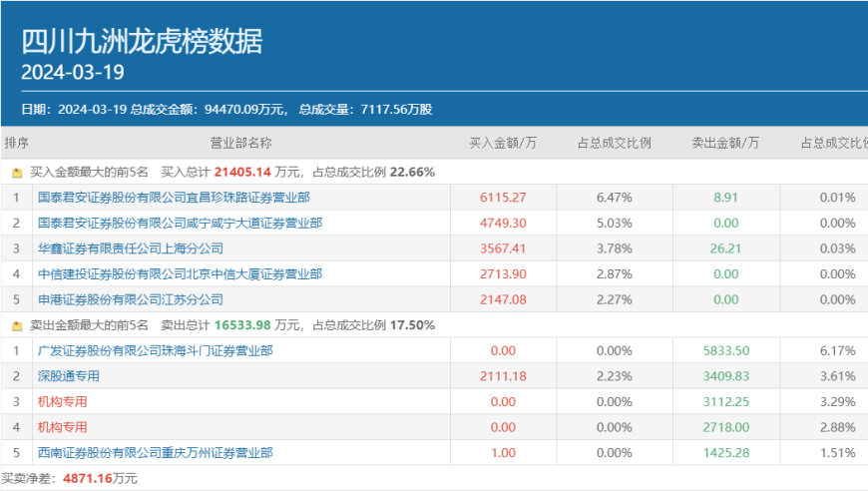The image size is (868, 491).
Task: Open 申港证券股份有限公司江苏分公司 link
Action: [x=130, y=299]
